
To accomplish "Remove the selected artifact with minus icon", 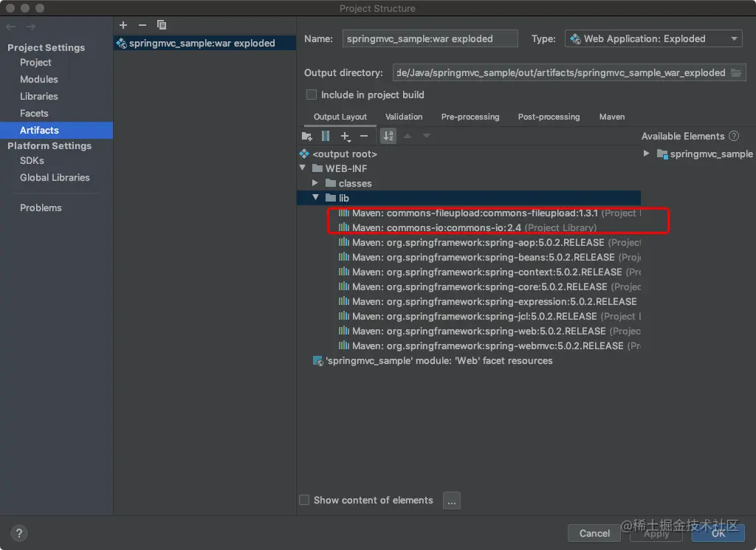I will [142, 25].
